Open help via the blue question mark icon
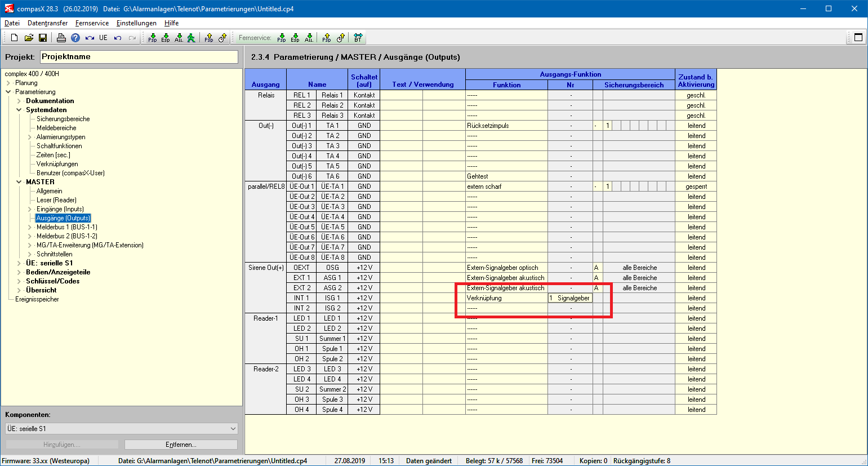The image size is (868, 466). click(75, 38)
